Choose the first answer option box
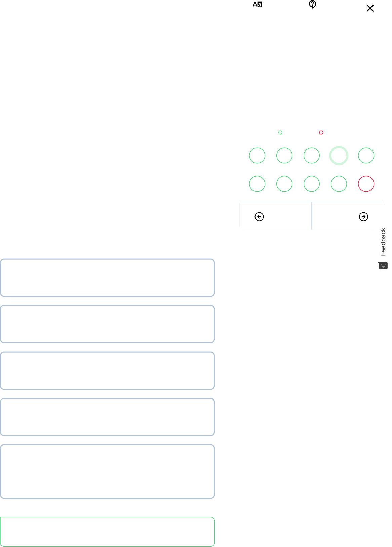The image size is (392, 547). [107, 278]
